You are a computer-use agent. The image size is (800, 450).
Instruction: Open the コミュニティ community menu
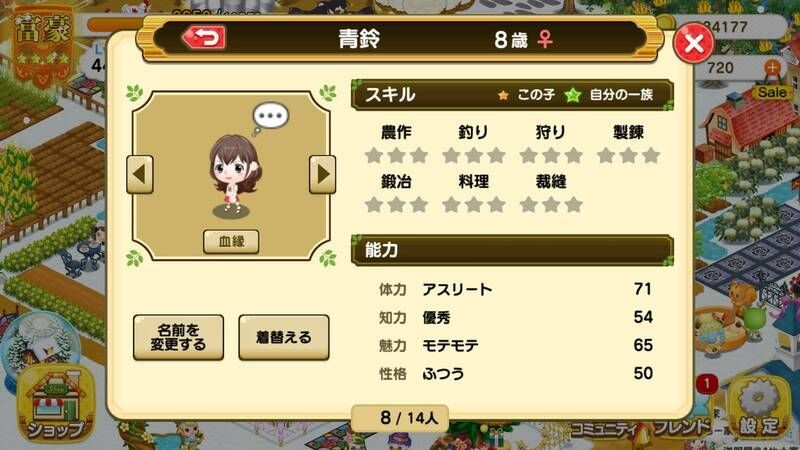tap(605, 429)
